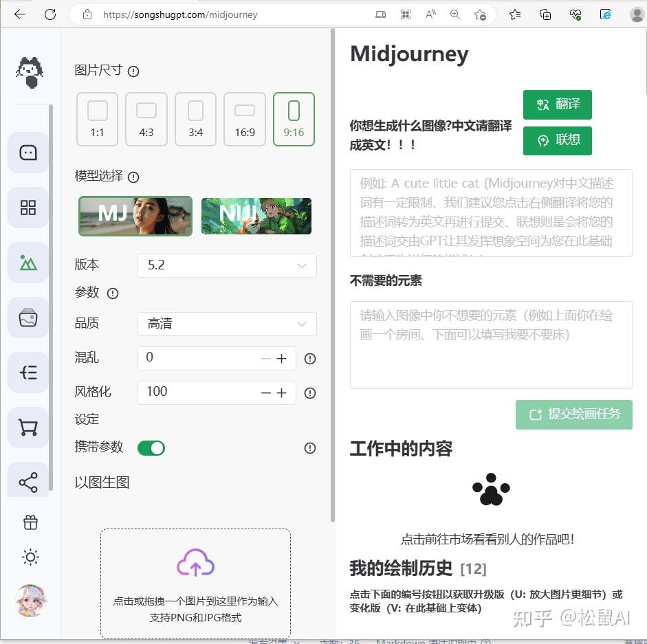This screenshot has height=644, width=647.
Task: Expand the 图片尺寸 info tooltip icon
Action: tap(133, 71)
